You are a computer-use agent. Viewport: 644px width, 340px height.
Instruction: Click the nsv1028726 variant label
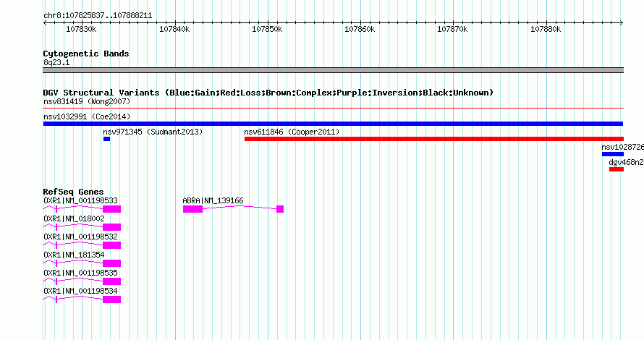[622, 147]
